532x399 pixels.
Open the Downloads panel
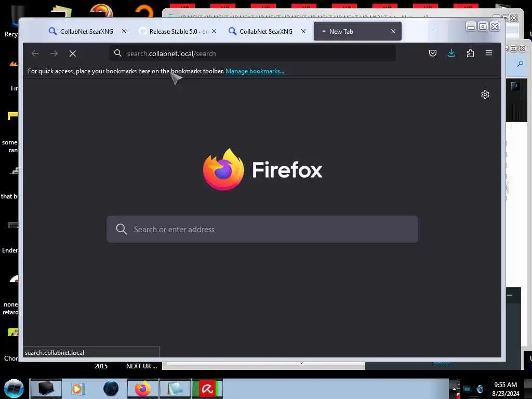[x=451, y=53]
